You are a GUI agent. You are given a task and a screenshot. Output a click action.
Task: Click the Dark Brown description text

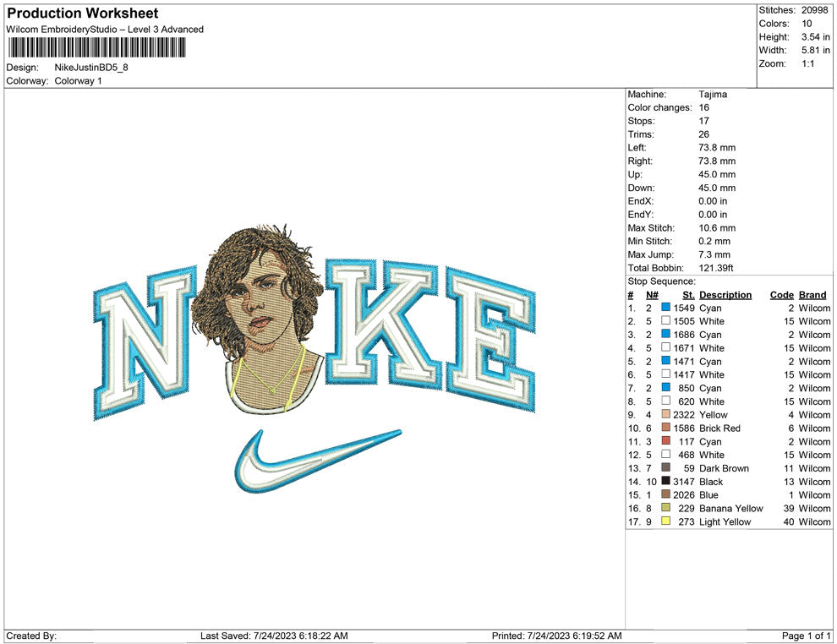coord(724,468)
